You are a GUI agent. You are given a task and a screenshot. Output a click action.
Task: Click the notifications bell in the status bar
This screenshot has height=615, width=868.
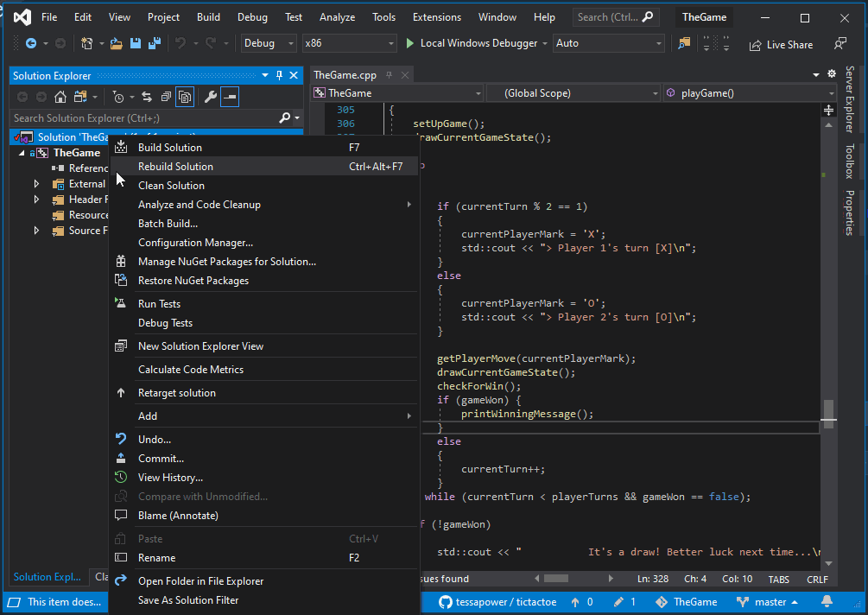pos(827,601)
